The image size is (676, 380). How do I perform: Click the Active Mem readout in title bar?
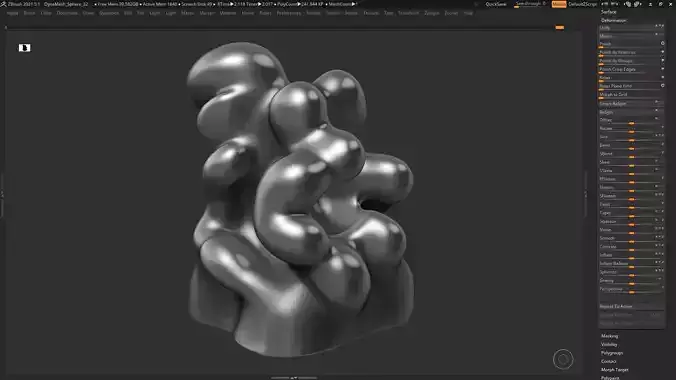coord(160,4)
